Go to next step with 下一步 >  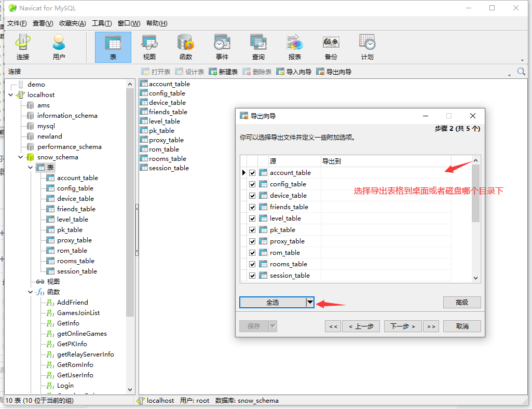tap(403, 326)
